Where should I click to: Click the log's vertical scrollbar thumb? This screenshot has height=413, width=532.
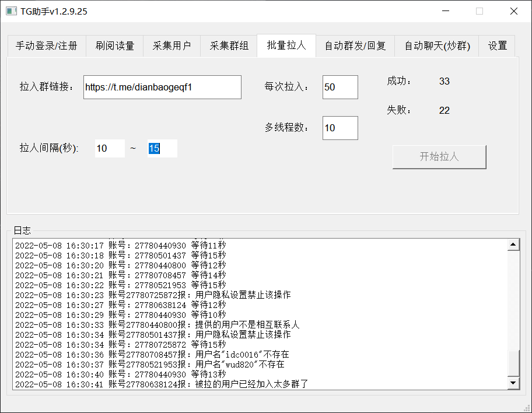[x=513, y=363]
